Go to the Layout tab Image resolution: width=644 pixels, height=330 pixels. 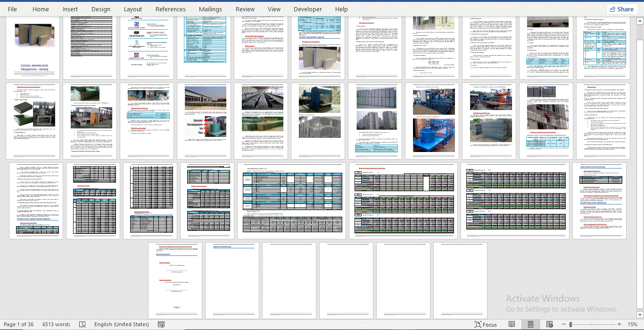[133, 9]
